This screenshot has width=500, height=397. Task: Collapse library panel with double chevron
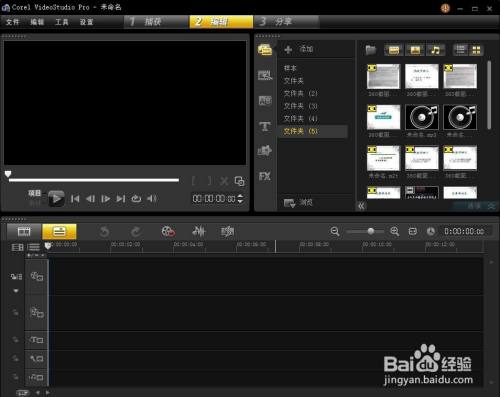[361, 206]
